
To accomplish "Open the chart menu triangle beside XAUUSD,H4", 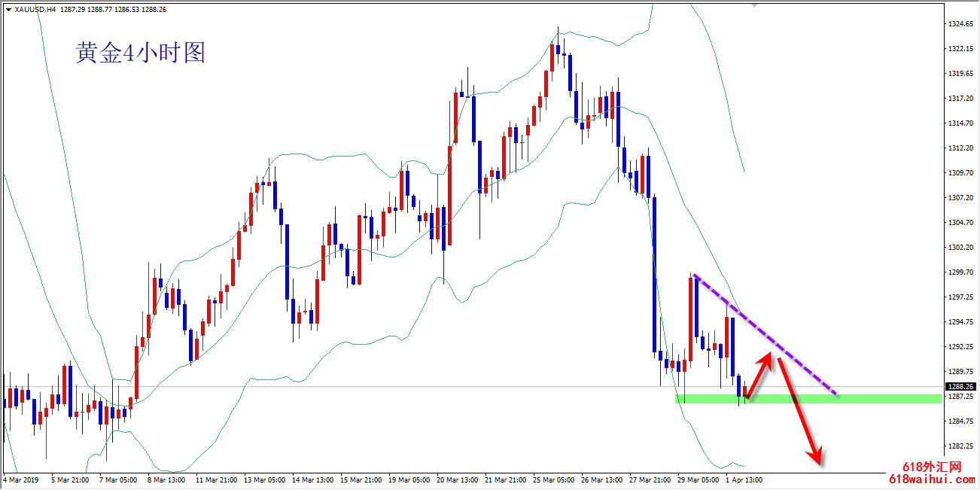I will (x=8, y=10).
